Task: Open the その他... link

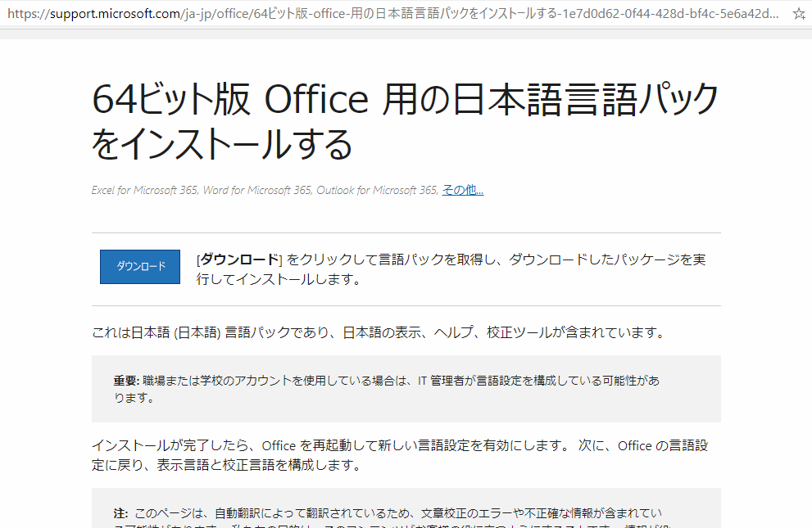Action: (x=462, y=190)
